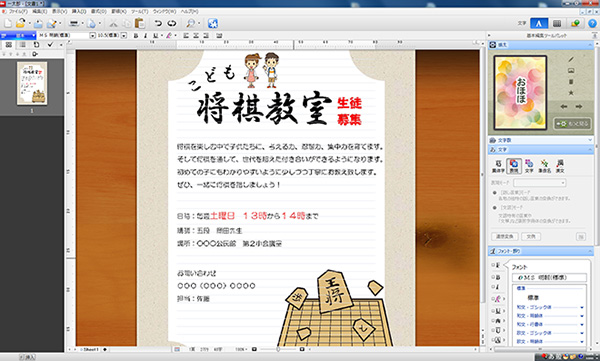The height and width of the screenshot is (361, 600).
Task: Expand the 文字数 panel section
Action: pyautogui.click(x=541, y=140)
